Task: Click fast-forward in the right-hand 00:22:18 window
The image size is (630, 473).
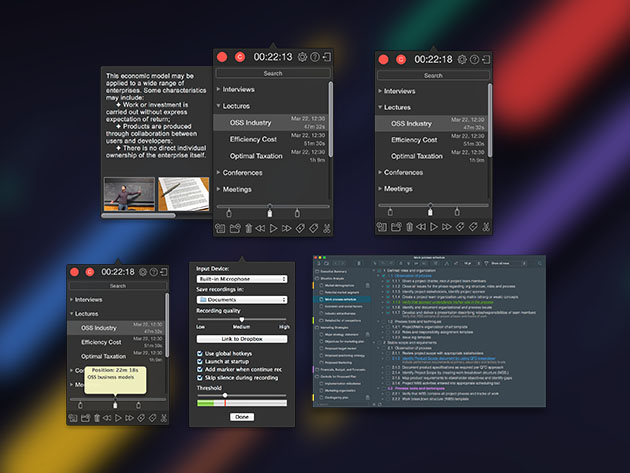Action: click(x=447, y=227)
